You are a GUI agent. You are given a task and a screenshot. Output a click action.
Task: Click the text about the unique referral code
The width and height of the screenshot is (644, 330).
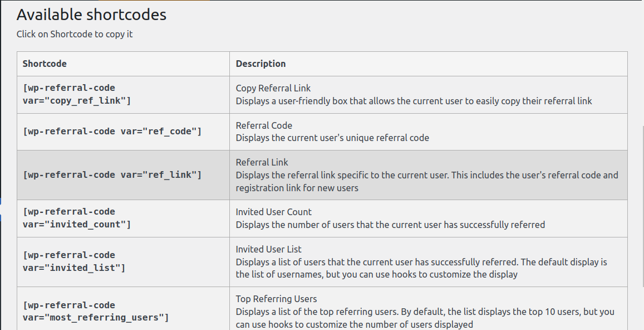(x=332, y=138)
